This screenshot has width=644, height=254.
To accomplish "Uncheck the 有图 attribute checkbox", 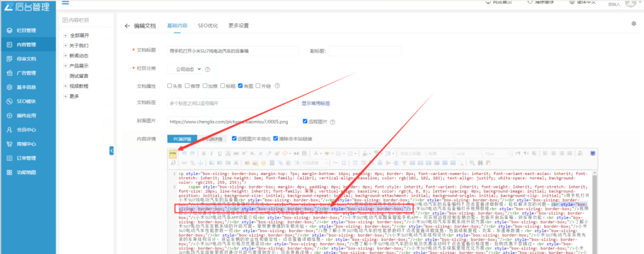I will click(240, 86).
